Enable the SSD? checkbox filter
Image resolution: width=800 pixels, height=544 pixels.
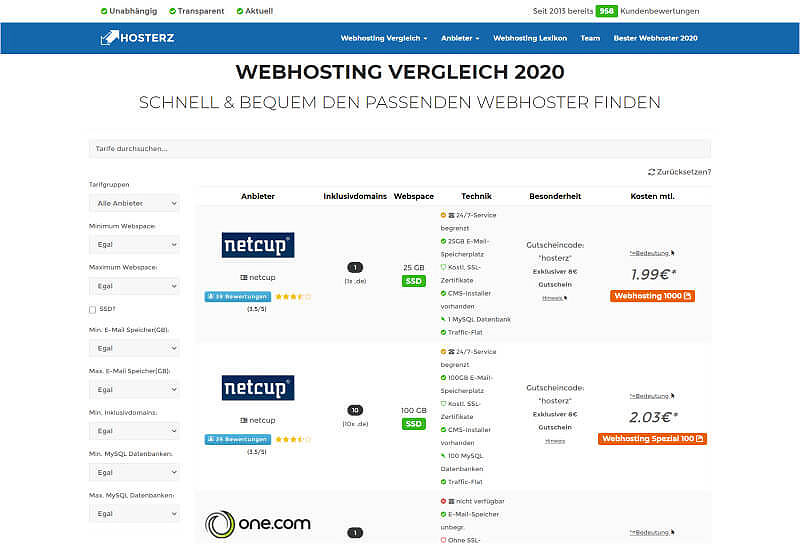coord(93,310)
